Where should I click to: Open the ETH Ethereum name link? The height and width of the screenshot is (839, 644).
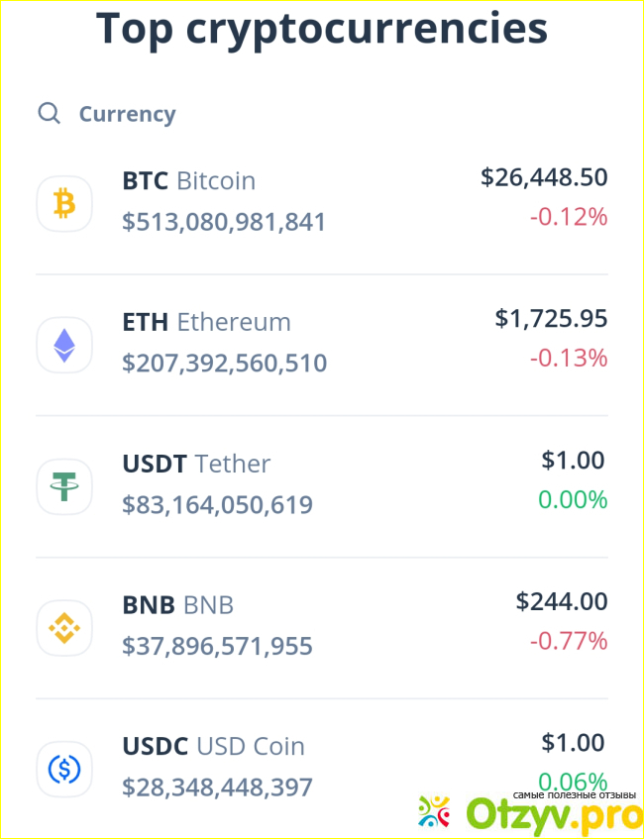tap(206, 322)
